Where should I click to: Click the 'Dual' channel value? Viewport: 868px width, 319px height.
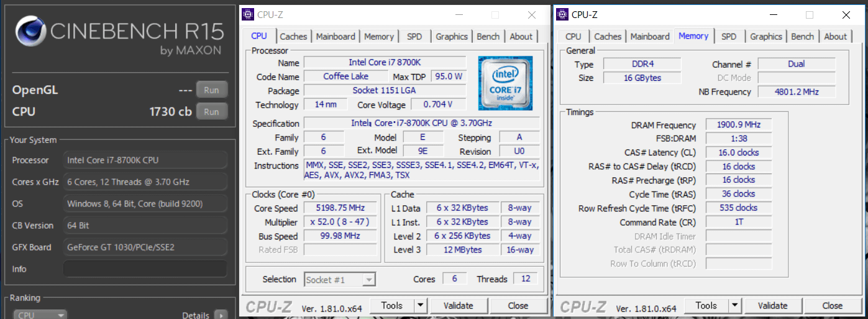[797, 64]
